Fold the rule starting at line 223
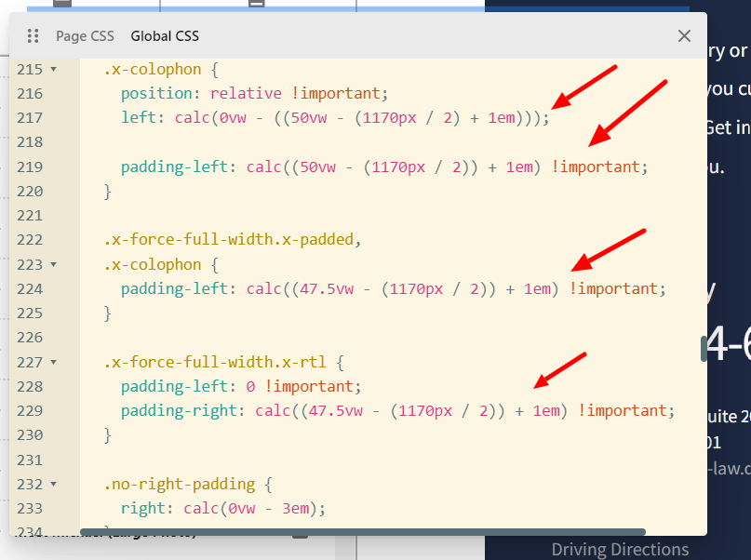This screenshot has height=560, width=751. [x=53, y=265]
